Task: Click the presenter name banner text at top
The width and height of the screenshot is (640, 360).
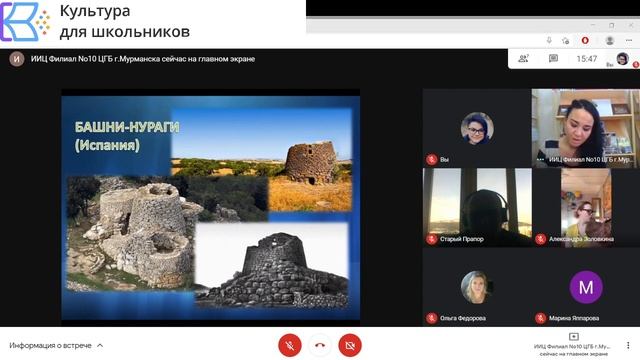Action: (143, 59)
